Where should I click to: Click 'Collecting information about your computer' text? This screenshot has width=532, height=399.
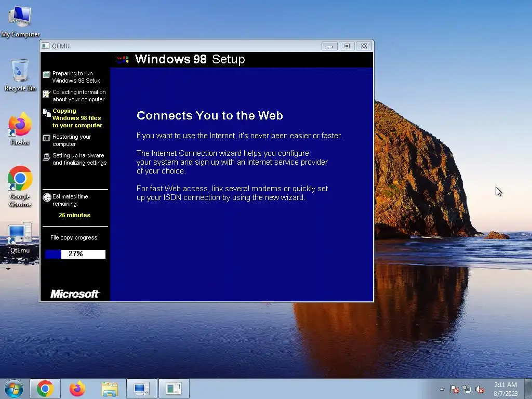pos(79,96)
